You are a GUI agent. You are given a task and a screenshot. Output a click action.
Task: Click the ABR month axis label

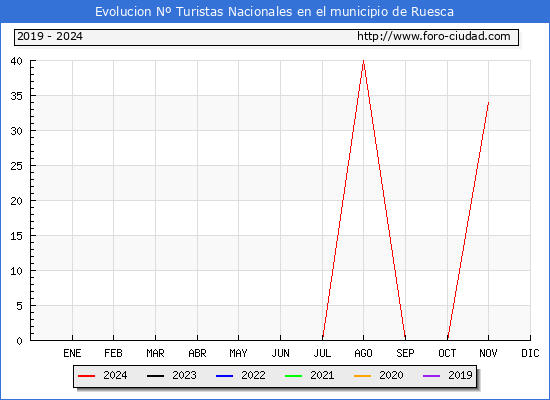(x=197, y=353)
